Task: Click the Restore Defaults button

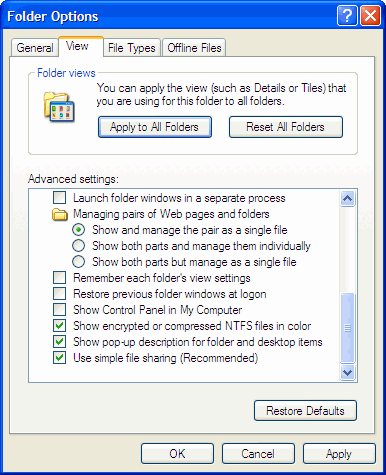Action: pyautogui.click(x=305, y=411)
